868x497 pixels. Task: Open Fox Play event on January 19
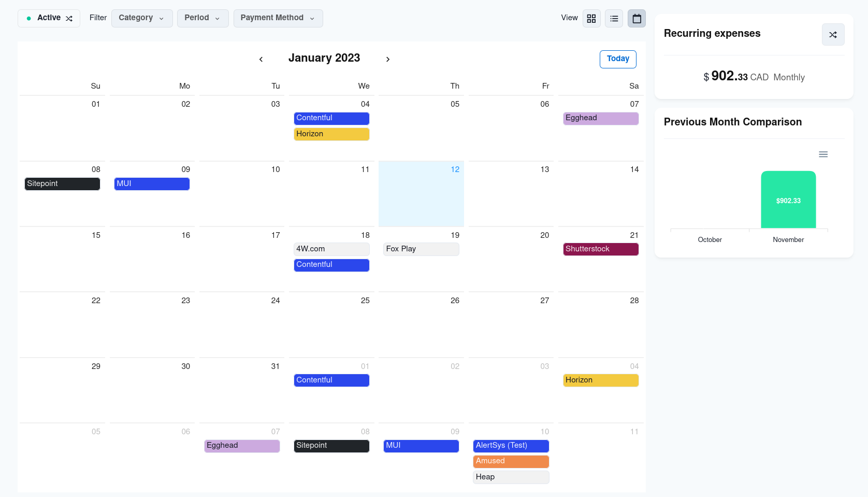(x=421, y=249)
